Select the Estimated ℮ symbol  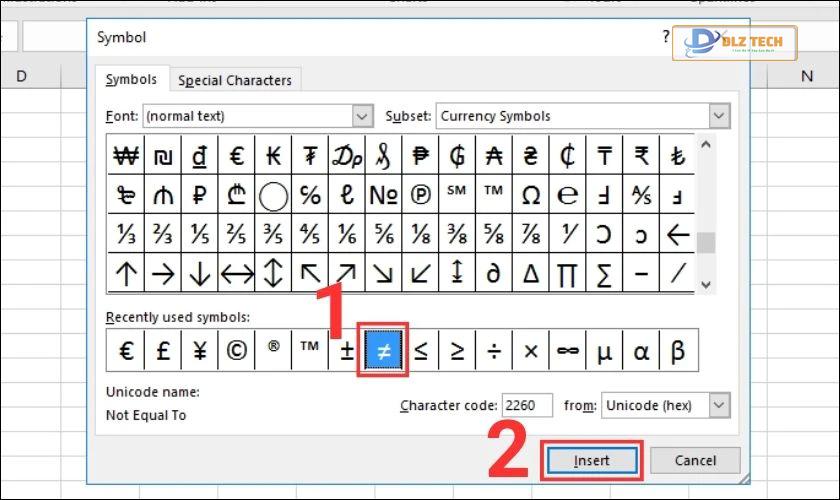[567, 195]
